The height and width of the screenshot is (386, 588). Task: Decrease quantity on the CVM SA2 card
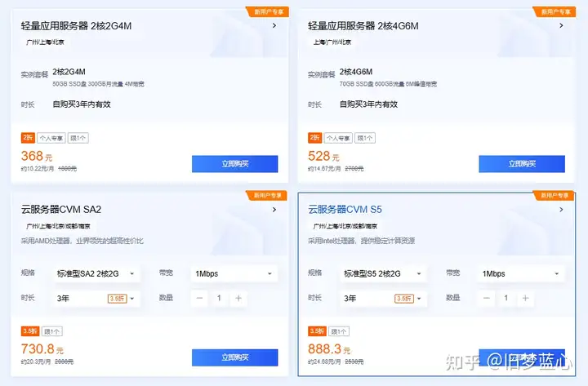199,299
